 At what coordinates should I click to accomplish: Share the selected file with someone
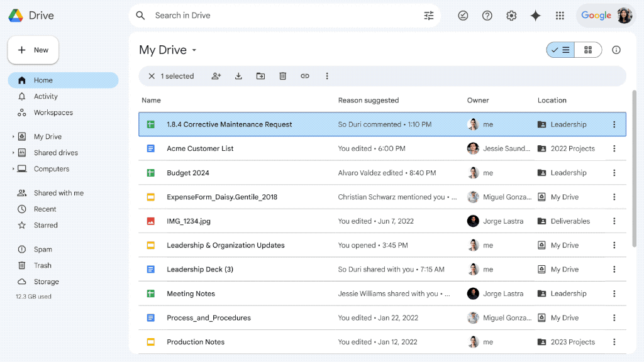point(216,75)
